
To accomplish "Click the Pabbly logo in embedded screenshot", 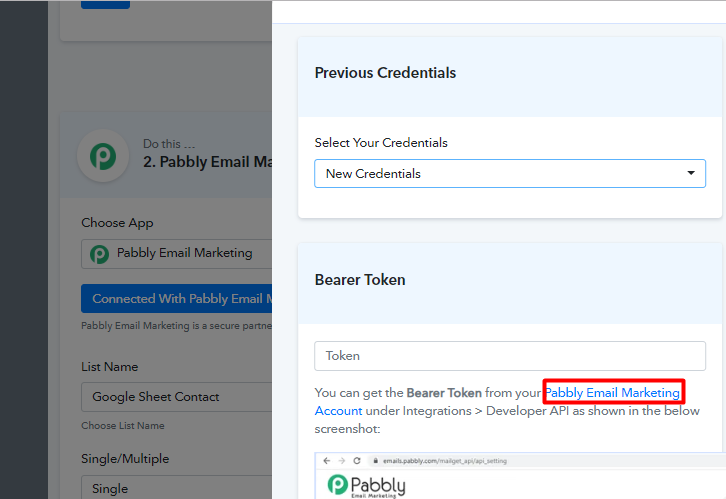I will (366, 486).
